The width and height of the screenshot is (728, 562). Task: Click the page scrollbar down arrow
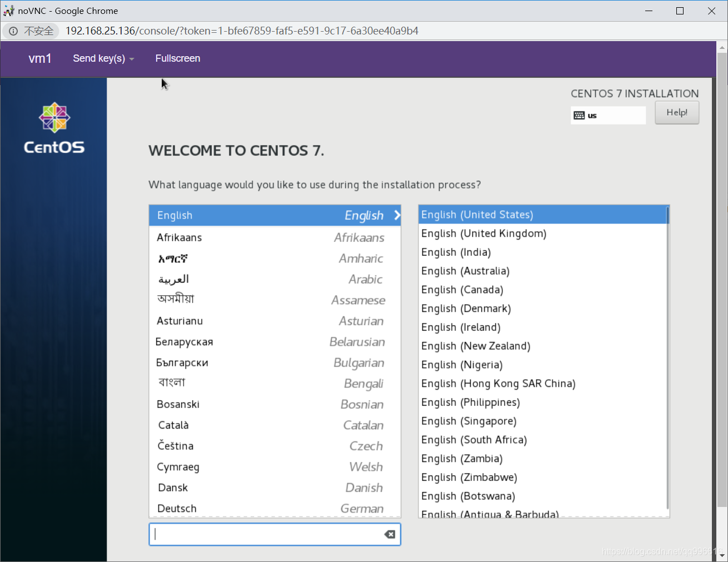(x=722, y=555)
